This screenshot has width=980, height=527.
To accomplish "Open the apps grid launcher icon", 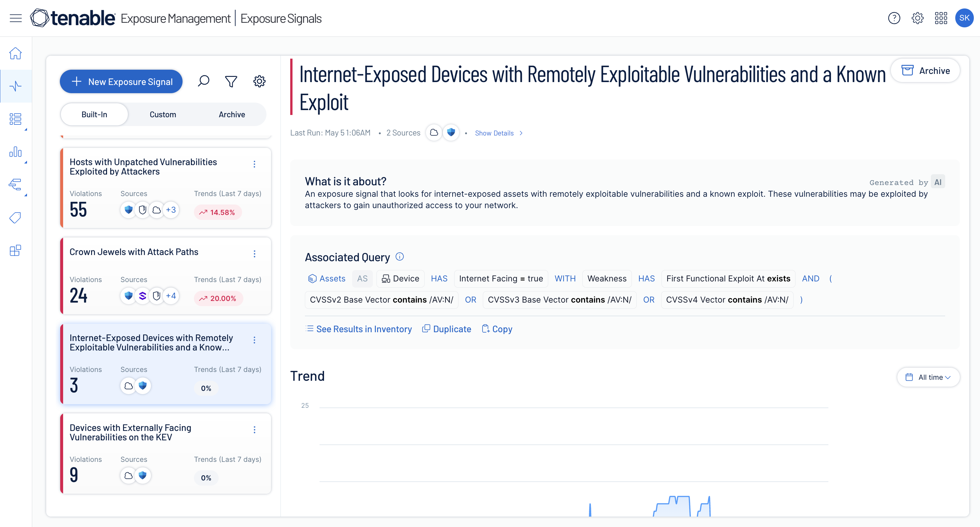I will [x=940, y=18].
